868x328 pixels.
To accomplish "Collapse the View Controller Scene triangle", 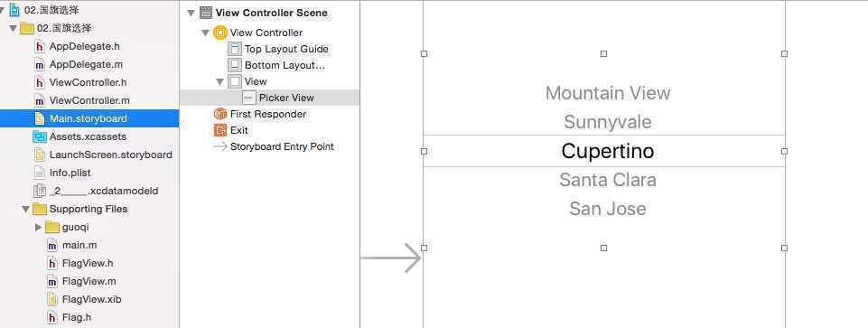I will coord(191,13).
